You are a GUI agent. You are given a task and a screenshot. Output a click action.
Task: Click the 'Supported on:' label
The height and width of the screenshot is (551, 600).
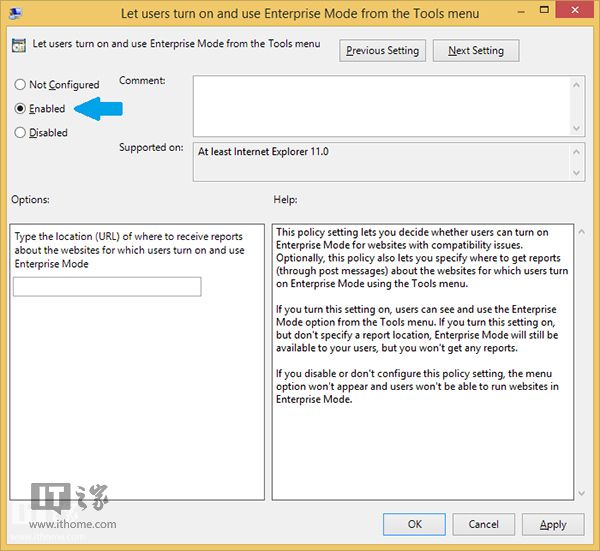pos(151,147)
